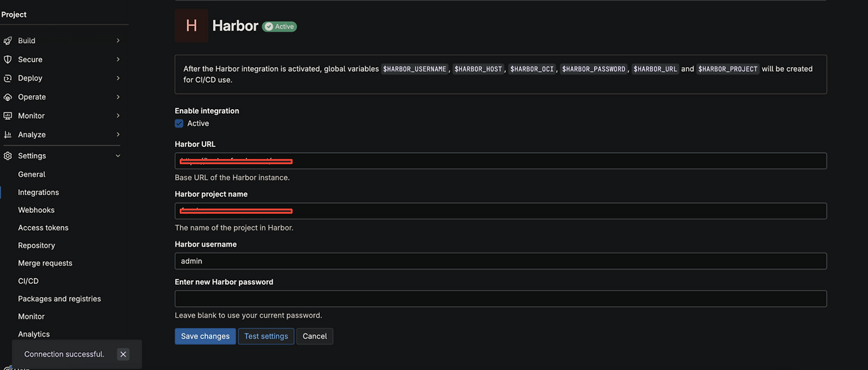This screenshot has width=868, height=370.
Task: Expand the Deploy menu chevron
Action: click(x=118, y=79)
